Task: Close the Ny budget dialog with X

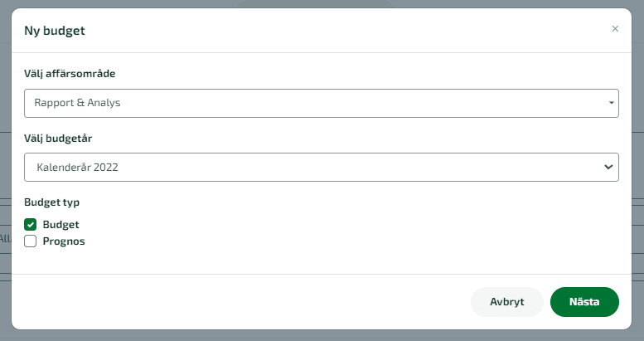Action: point(615,29)
